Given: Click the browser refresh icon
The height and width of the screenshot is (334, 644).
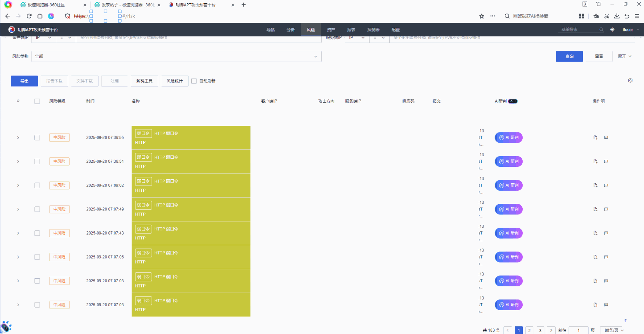Looking at the screenshot, I should pos(29,16).
